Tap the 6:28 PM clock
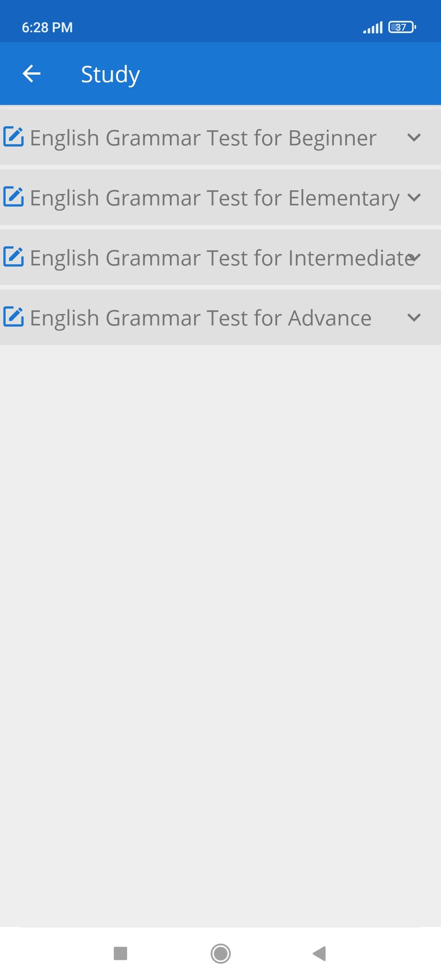This screenshot has width=441, height=980. coord(47,27)
